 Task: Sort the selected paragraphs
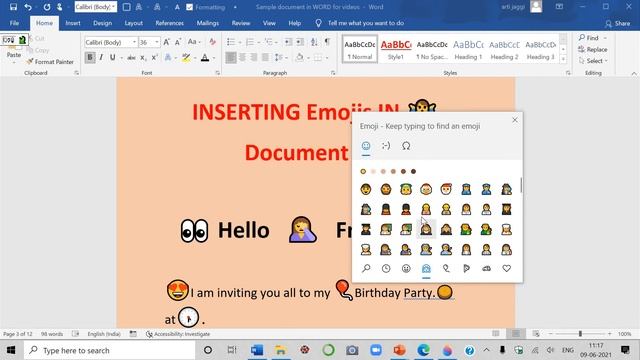[x=314, y=42]
